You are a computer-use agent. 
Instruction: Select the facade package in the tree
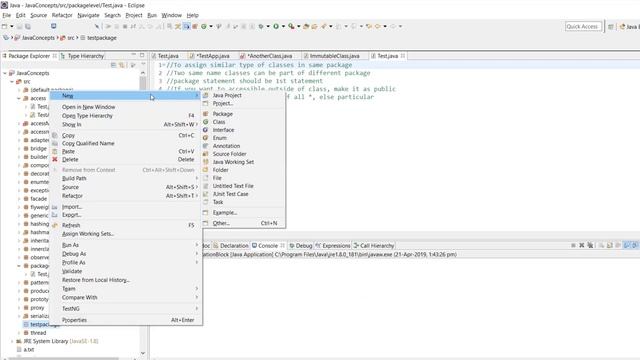click(38, 199)
